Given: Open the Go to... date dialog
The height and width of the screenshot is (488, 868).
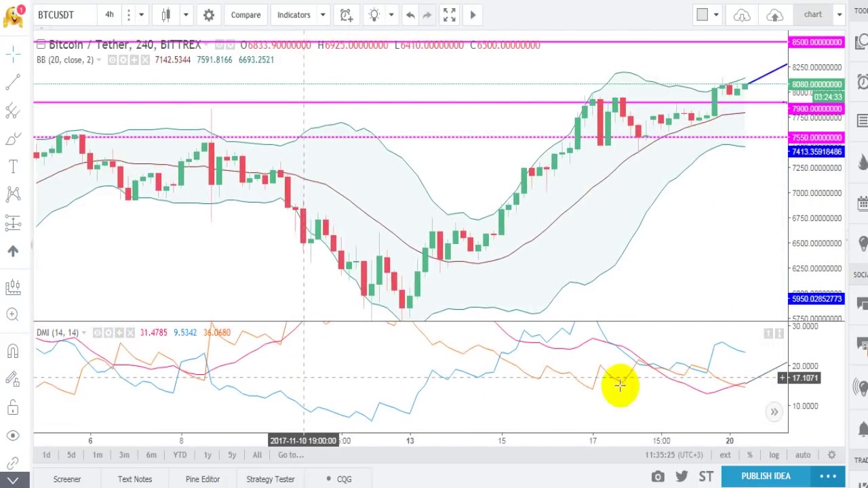Looking at the screenshot, I should click(x=291, y=455).
